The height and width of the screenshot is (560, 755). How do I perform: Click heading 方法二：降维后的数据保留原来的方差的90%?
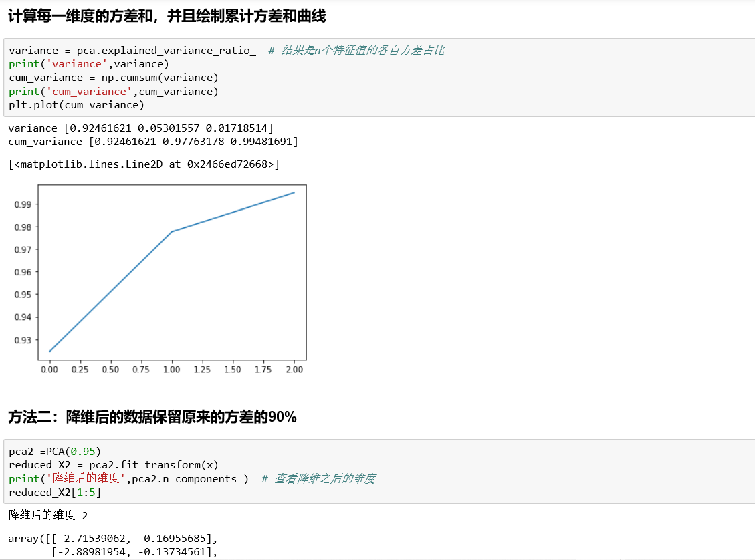tap(152, 416)
